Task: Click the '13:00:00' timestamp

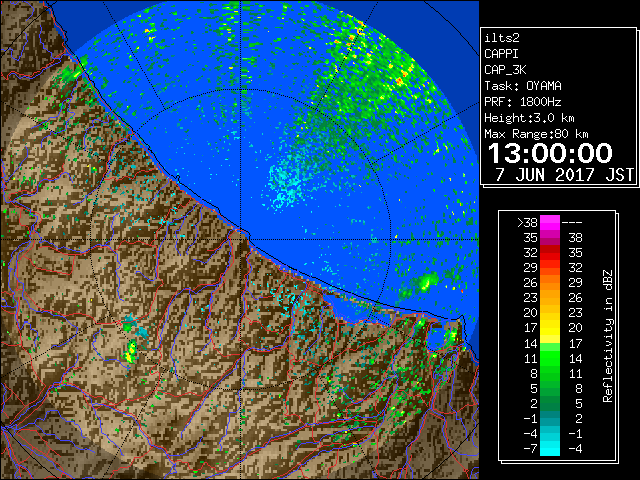Action: [x=550, y=153]
